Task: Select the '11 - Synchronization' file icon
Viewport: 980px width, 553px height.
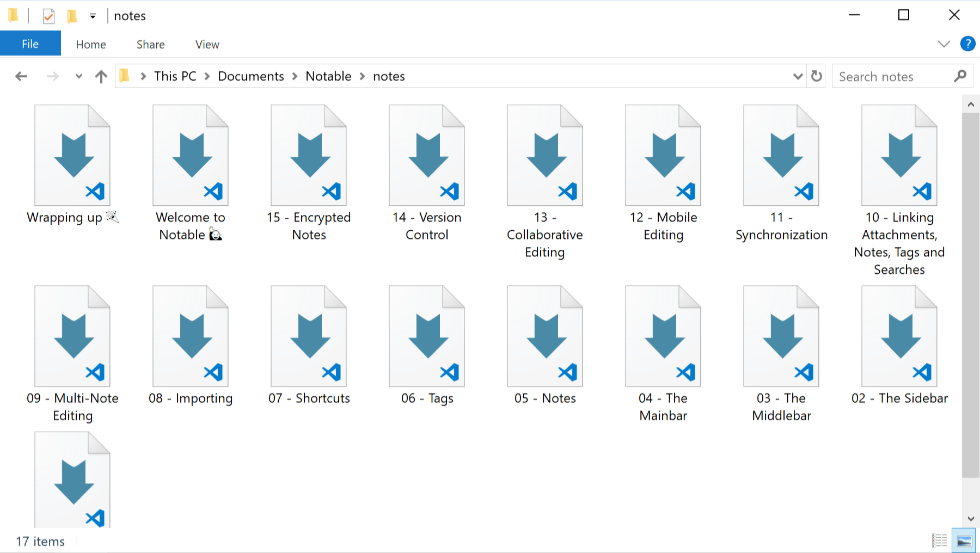Action: click(781, 155)
